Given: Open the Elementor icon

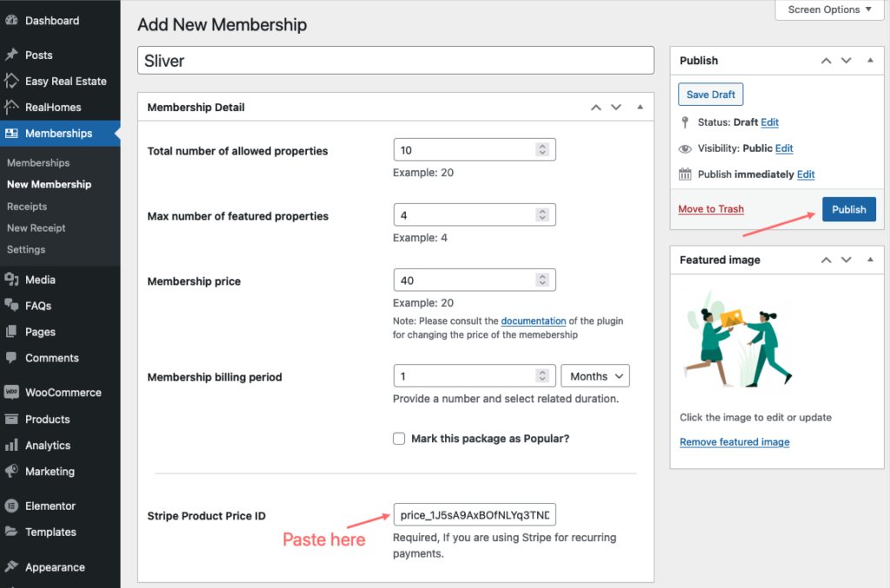Looking at the screenshot, I should point(11,505).
